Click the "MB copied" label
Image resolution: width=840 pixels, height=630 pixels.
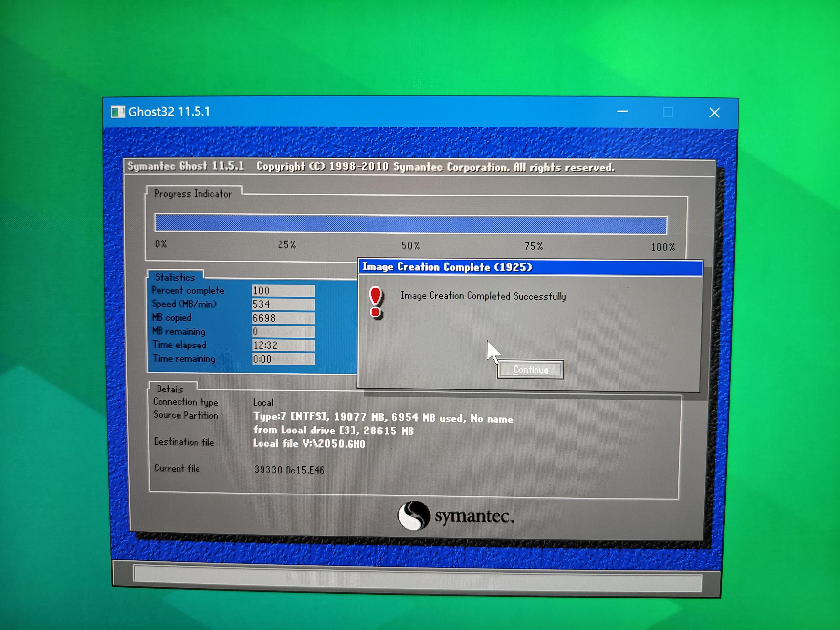click(172, 318)
